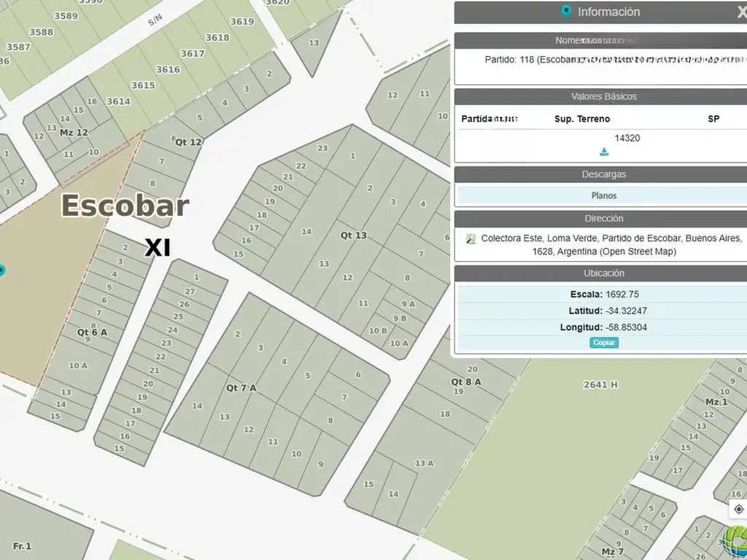This screenshot has height=560, width=747.
Task: Open the Planos download link
Action: [x=603, y=195]
